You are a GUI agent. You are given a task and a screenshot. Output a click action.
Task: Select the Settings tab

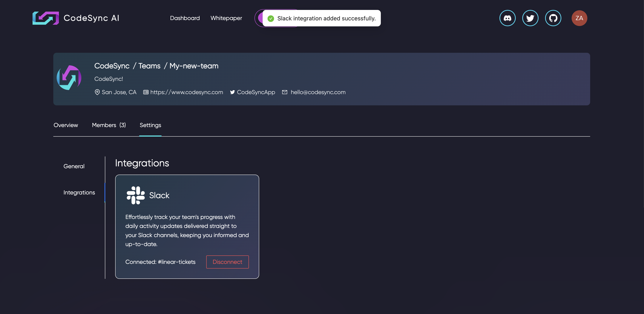click(150, 125)
